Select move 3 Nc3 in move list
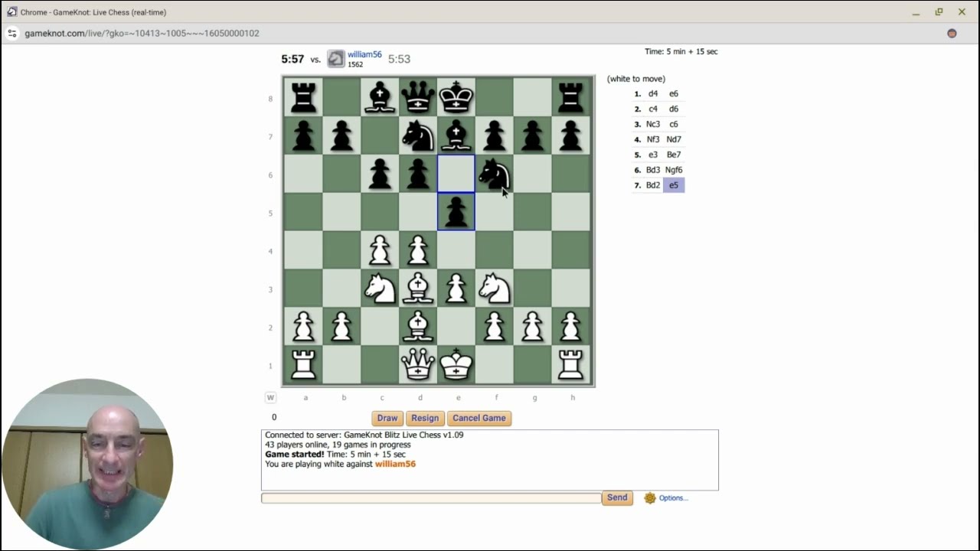The width and height of the screenshot is (980, 551). coord(653,124)
